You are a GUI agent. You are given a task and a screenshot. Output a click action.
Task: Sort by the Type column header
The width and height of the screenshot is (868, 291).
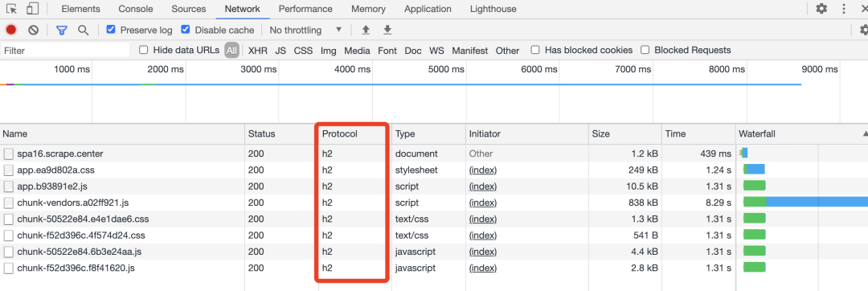pyautogui.click(x=428, y=134)
